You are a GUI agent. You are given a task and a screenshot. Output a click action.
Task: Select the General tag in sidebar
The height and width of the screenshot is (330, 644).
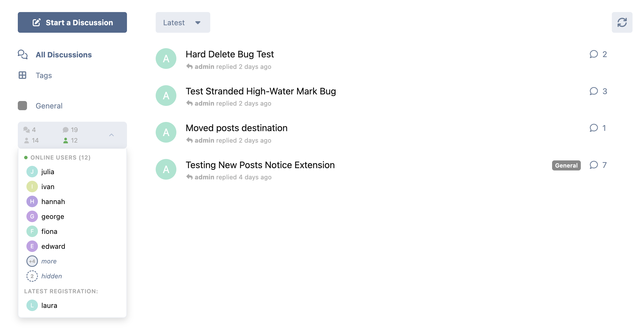point(49,106)
